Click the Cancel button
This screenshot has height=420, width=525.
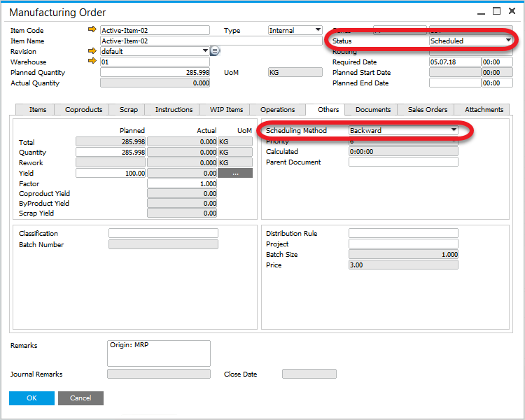[x=80, y=398]
